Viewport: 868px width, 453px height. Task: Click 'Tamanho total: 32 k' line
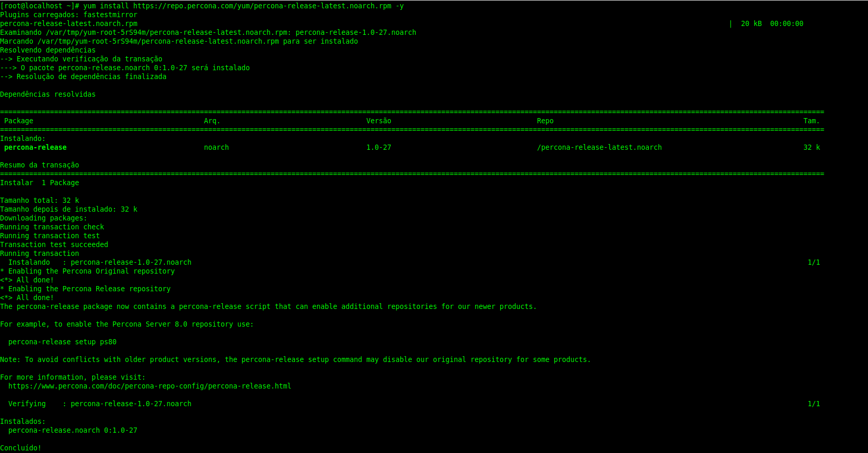pos(40,200)
